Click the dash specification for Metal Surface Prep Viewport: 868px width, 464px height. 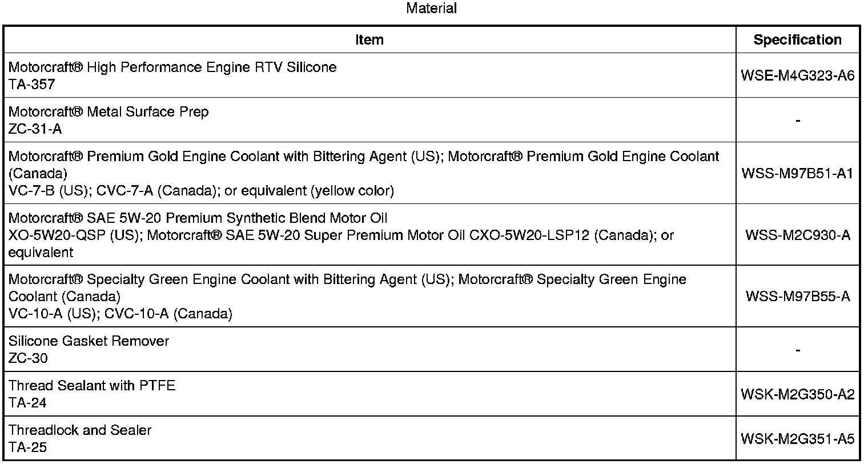click(x=797, y=121)
